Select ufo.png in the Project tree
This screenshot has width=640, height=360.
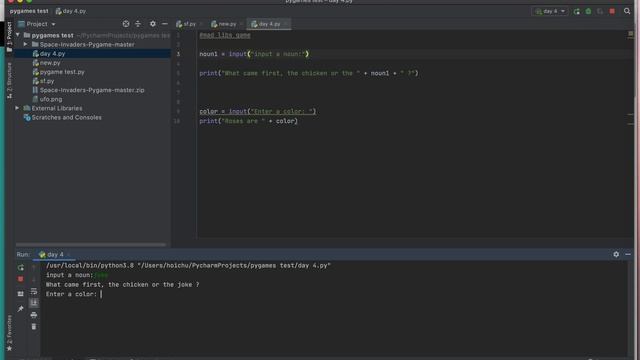51,99
